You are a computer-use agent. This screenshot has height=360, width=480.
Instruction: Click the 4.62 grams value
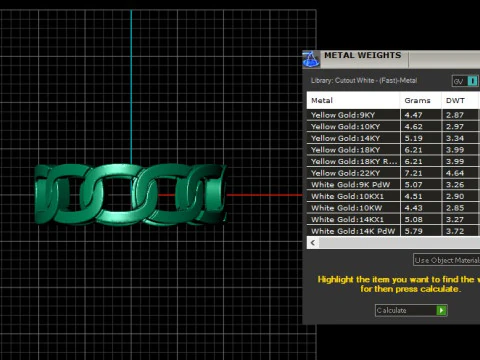click(x=413, y=127)
